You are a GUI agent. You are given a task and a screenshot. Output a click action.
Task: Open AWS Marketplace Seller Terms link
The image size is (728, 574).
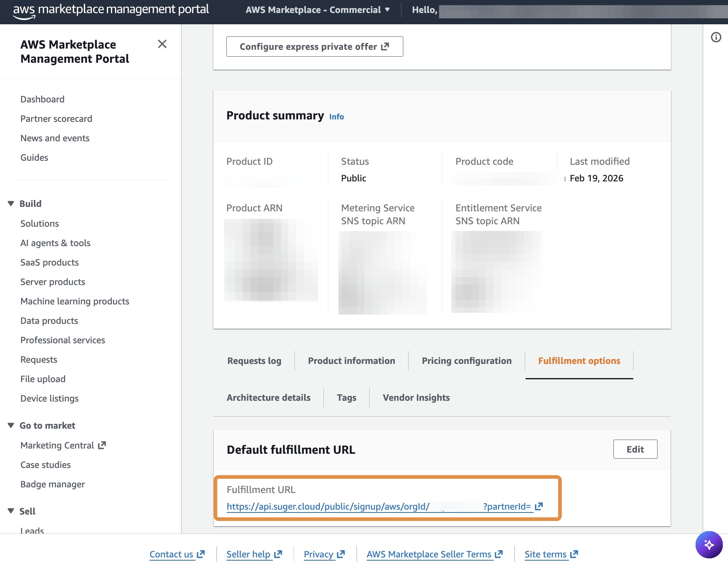435,554
